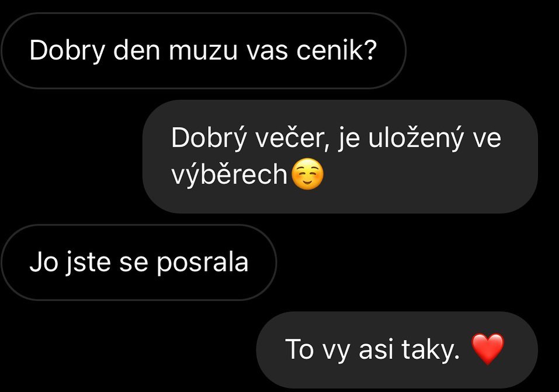Screen dimensions: 559x392
Task: Click the word 'To' in the last message
Action: pos(300,349)
